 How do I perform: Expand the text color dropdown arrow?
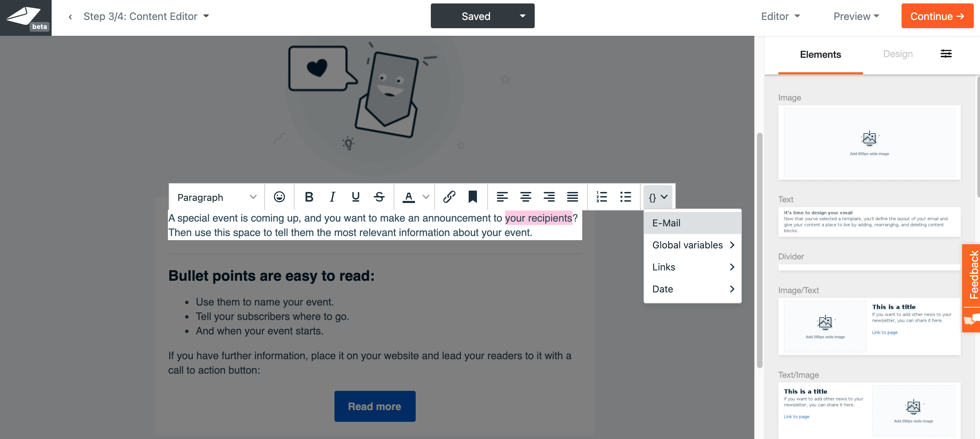coord(426,197)
